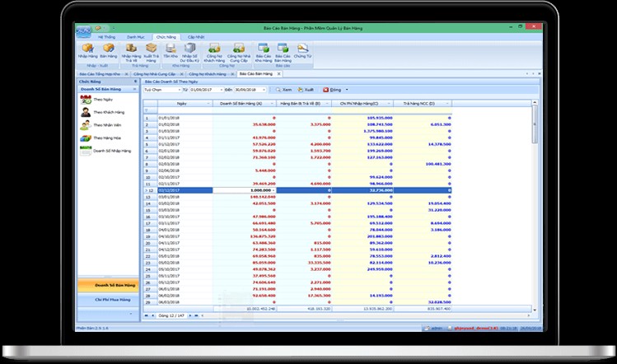Click the vertical scrollbar thumb
The height and width of the screenshot is (364, 617).
(x=535, y=124)
